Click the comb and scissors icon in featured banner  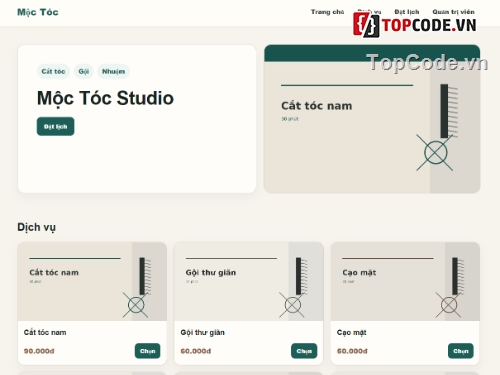click(437, 127)
